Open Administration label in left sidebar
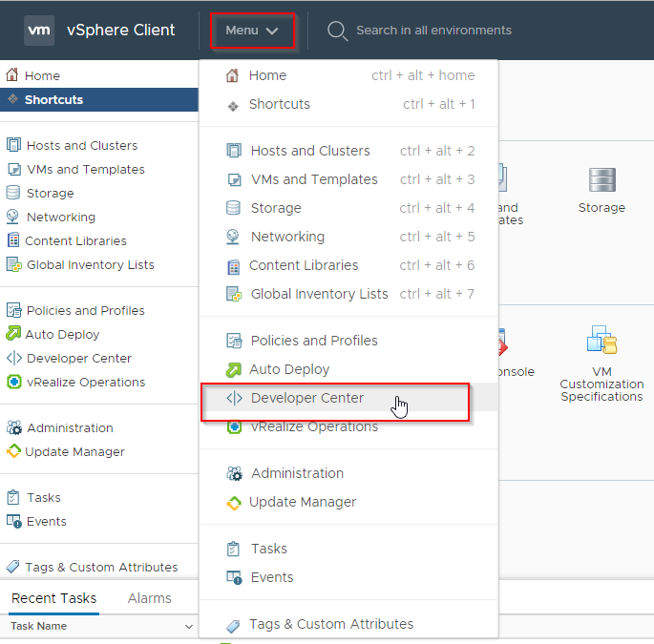 (70, 427)
